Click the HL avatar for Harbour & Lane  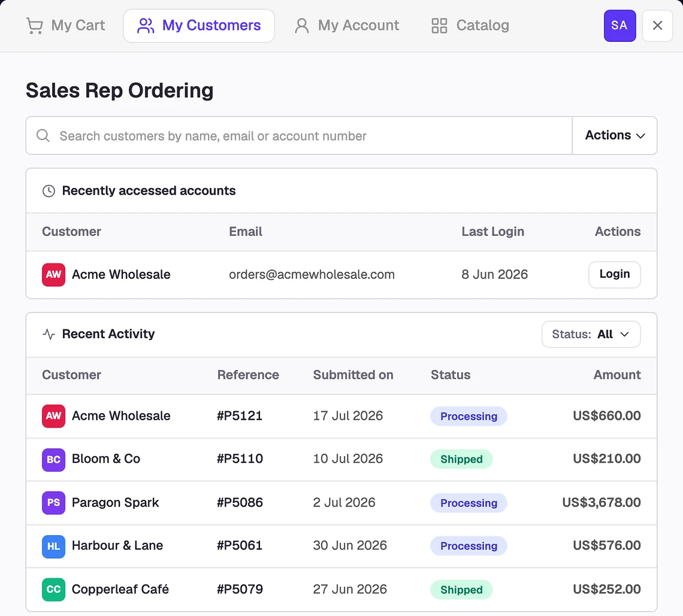pos(53,547)
